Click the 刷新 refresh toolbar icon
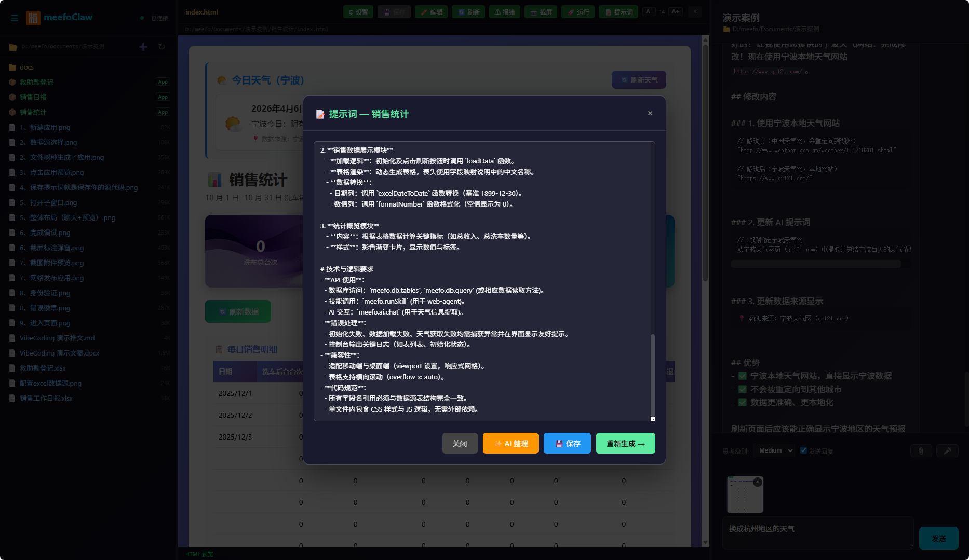The image size is (969, 560). pos(468,11)
